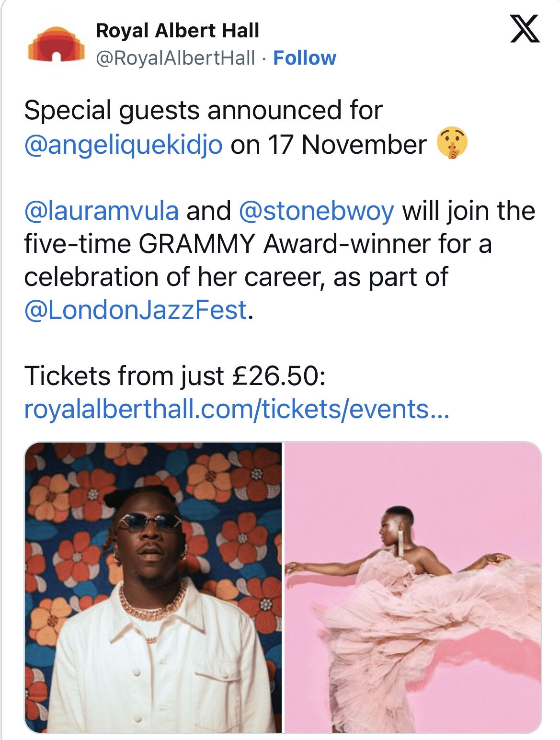View photo of man in white jacket

click(x=153, y=587)
